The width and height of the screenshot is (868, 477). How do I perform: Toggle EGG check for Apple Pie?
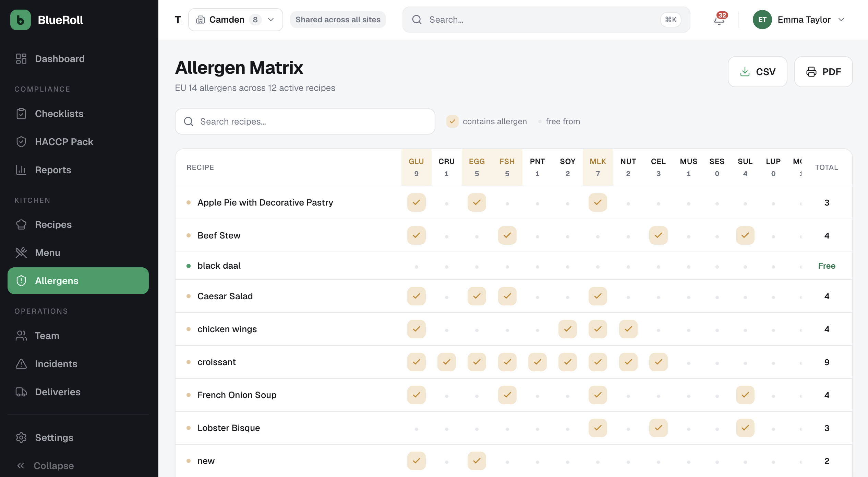point(477,202)
